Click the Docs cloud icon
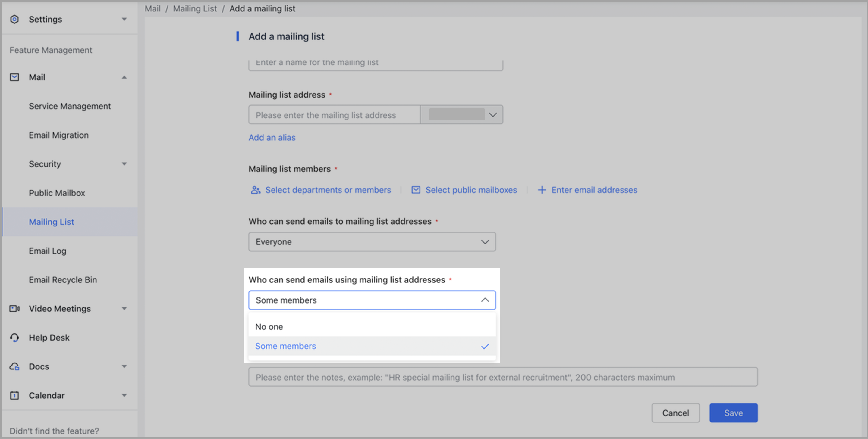The image size is (868, 439). coord(14,366)
